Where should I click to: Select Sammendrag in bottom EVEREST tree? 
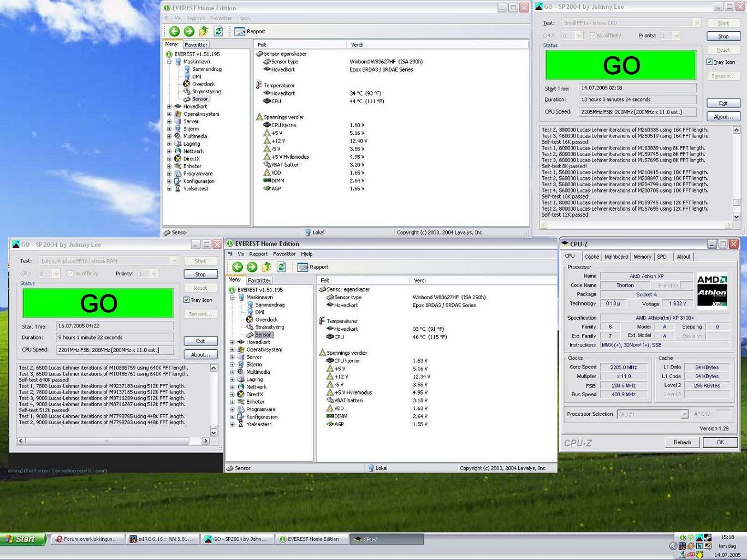[270, 305]
